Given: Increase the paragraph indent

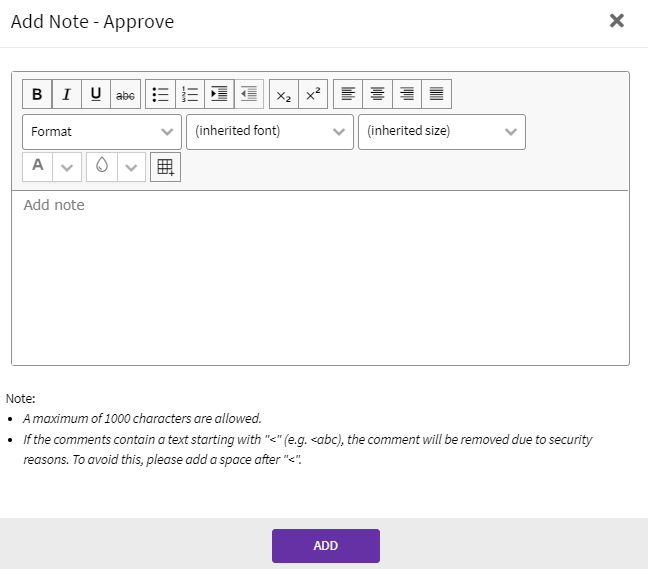Looking at the screenshot, I should pos(219,95).
